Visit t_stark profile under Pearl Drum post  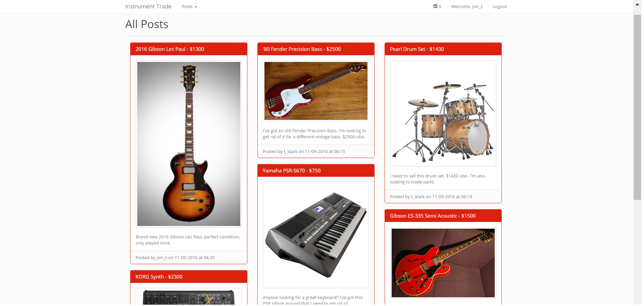point(418,197)
